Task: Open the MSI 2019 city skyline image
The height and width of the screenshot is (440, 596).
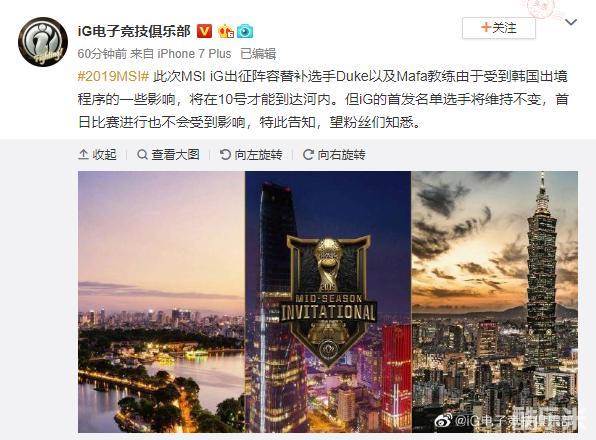Action: coord(328,302)
